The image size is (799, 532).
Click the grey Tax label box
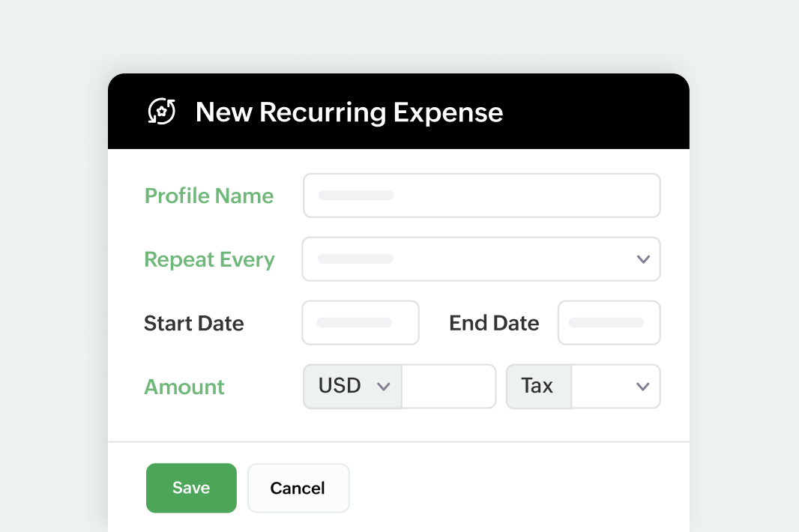pos(537,386)
